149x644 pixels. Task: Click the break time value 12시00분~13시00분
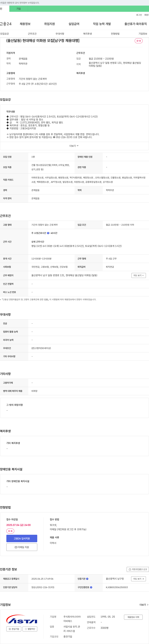(x=41, y=259)
